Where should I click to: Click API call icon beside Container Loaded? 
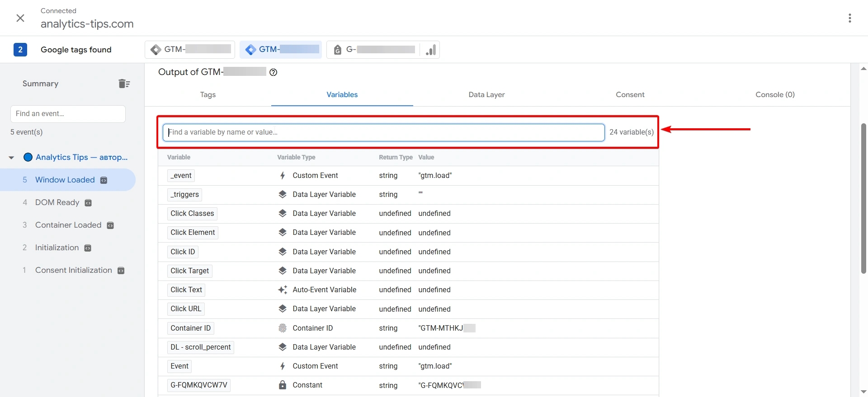110,225
